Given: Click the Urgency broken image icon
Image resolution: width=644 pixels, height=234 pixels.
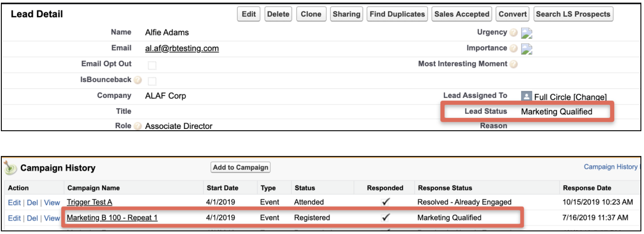Looking at the screenshot, I should pos(526,33).
